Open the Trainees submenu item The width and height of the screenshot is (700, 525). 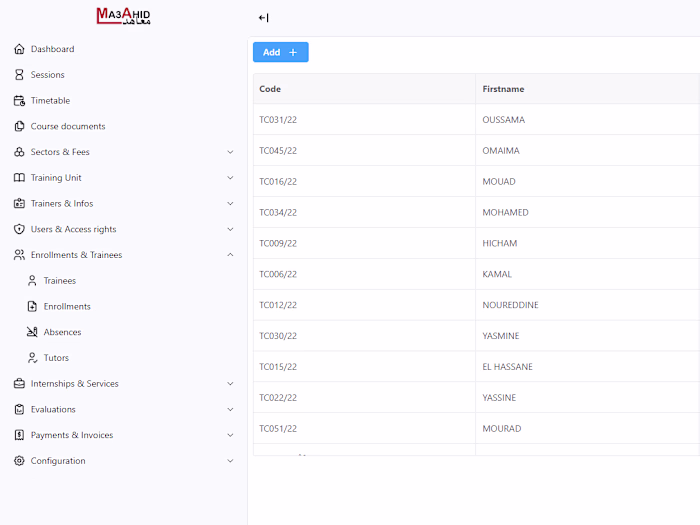click(x=60, y=280)
